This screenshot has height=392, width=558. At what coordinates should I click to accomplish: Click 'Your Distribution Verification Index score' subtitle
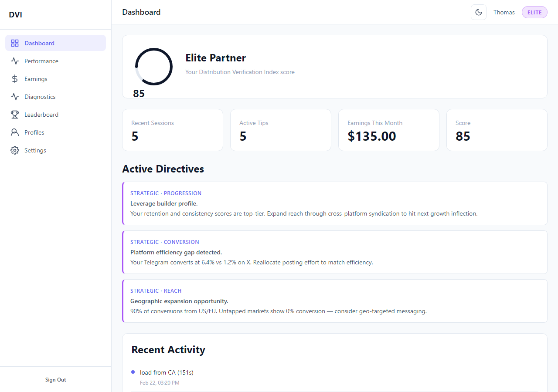coord(240,72)
